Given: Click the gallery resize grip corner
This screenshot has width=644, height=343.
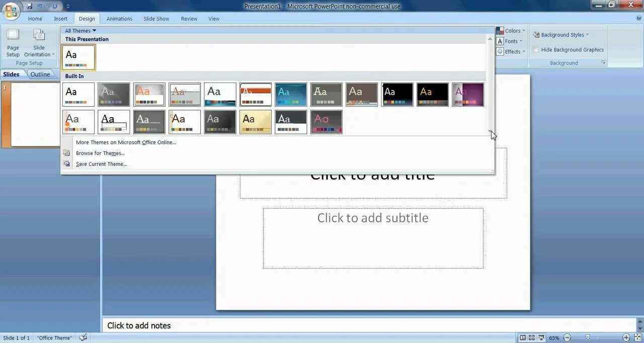Looking at the screenshot, I should 492,172.
